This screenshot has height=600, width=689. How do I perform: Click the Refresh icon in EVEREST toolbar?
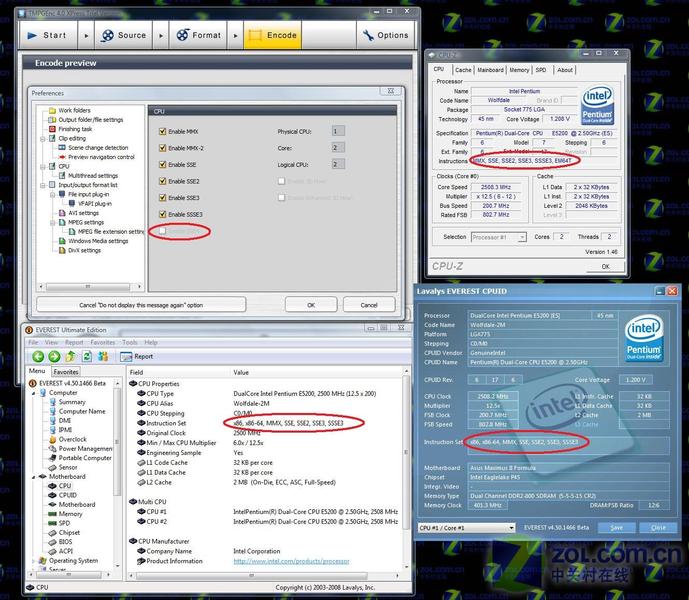(x=87, y=356)
